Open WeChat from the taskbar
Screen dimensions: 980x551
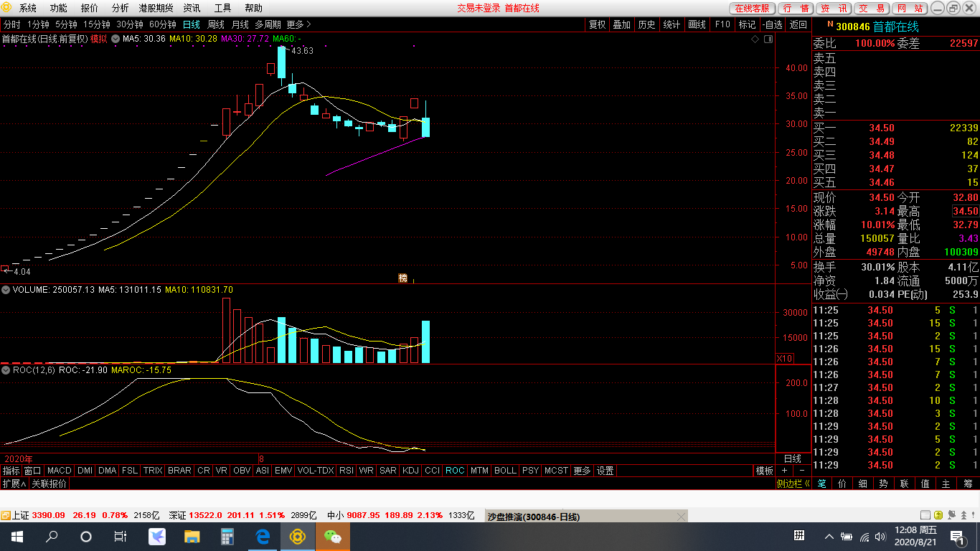point(333,536)
